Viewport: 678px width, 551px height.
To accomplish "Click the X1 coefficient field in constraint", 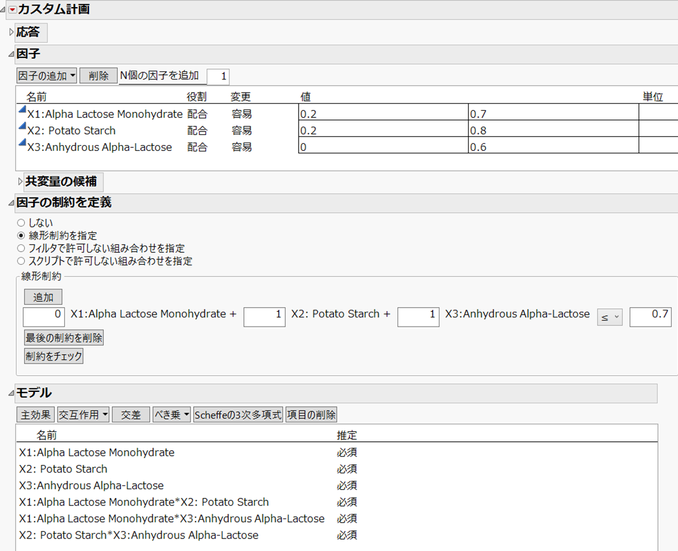I will [x=44, y=317].
